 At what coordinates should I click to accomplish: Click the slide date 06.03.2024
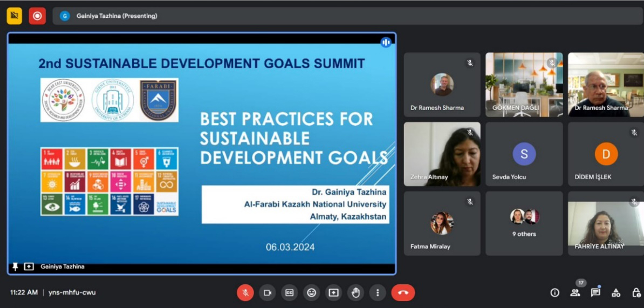pyautogui.click(x=290, y=247)
